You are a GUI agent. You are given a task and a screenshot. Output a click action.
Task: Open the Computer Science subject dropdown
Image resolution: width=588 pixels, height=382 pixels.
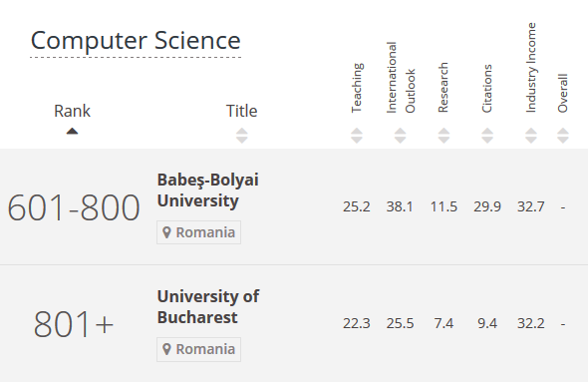(x=136, y=41)
